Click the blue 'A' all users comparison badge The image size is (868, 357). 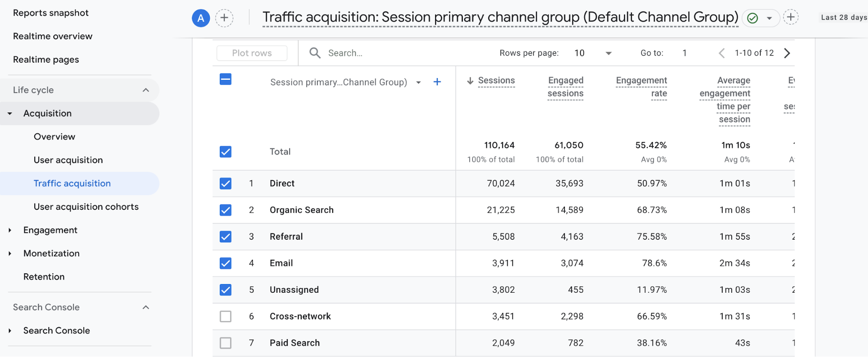(x=201, y=18)
